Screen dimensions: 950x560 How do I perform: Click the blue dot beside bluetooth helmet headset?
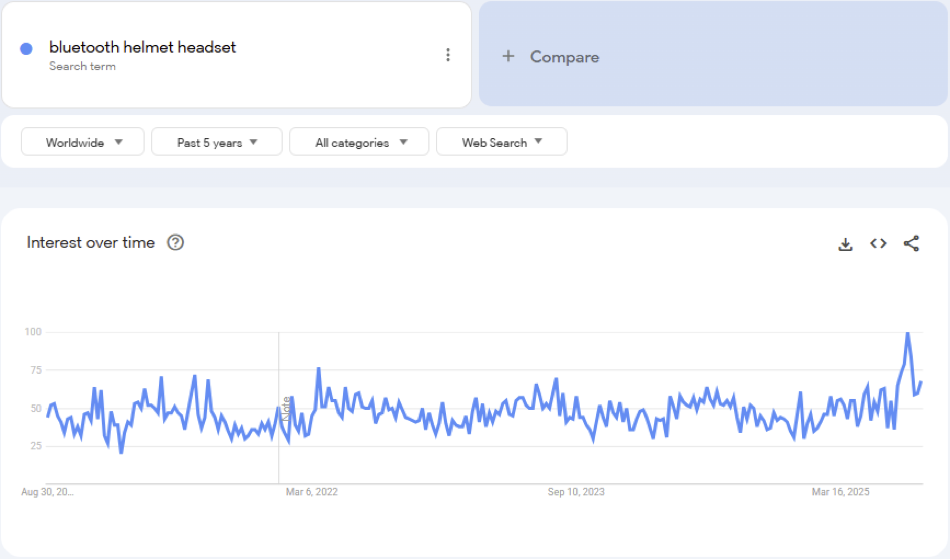tap(26, 49)
